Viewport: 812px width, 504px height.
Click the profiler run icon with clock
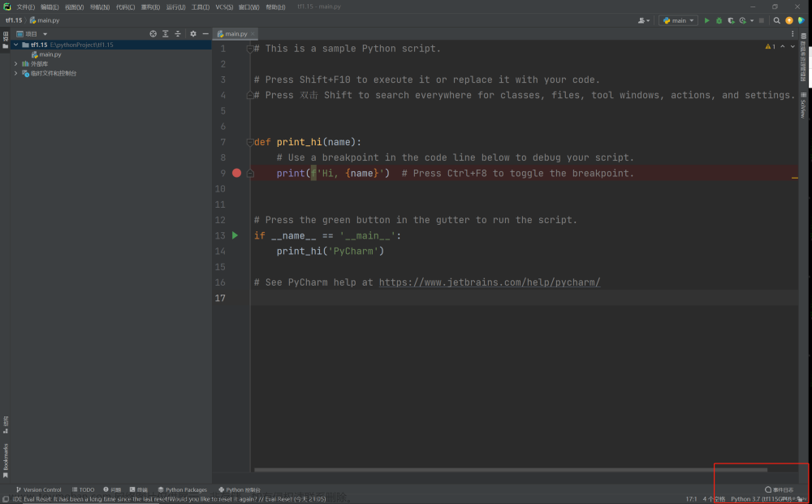(743, 21)
